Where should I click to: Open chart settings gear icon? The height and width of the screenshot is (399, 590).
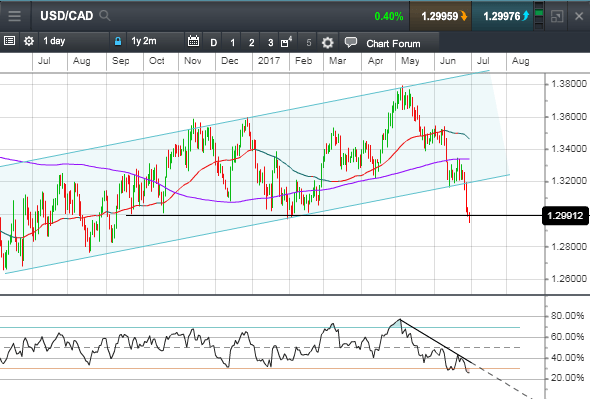(327, 43)
